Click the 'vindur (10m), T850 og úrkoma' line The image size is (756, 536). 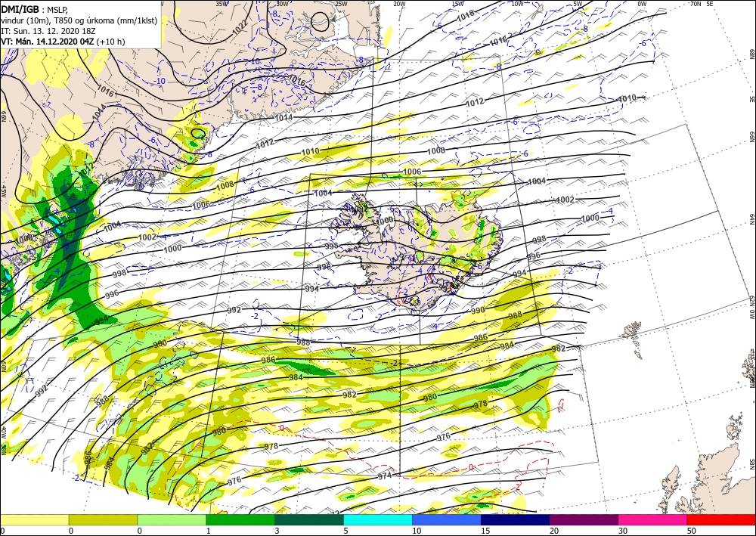coord(79,20)
